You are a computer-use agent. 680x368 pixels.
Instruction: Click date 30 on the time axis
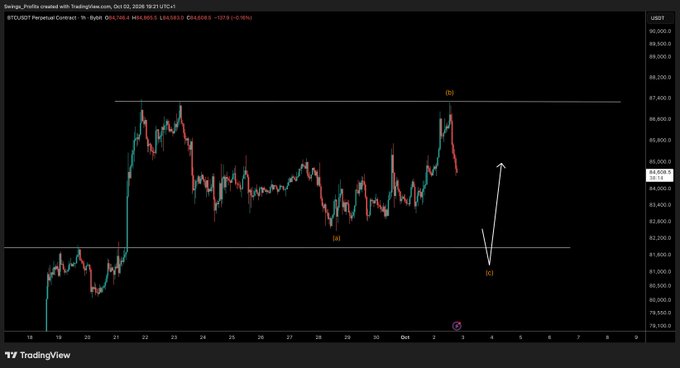376,337
